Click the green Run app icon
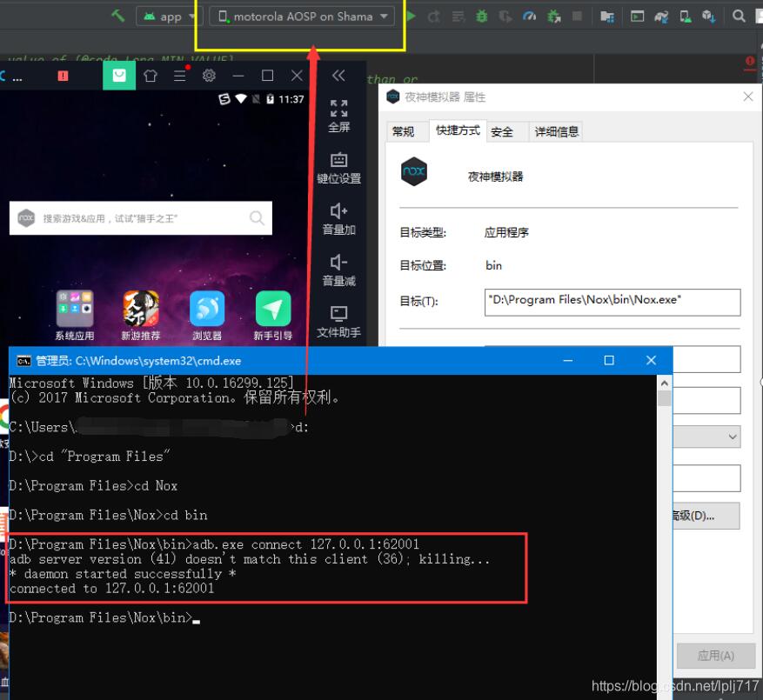This screenshot has height=700, width=763. click(x=412, y=16)
